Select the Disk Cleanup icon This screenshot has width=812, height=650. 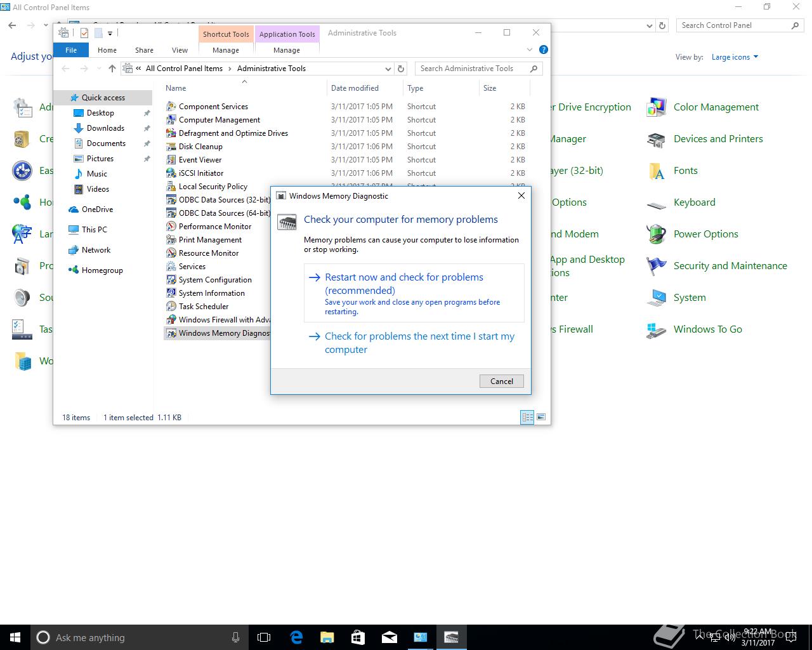click(171, 147)
